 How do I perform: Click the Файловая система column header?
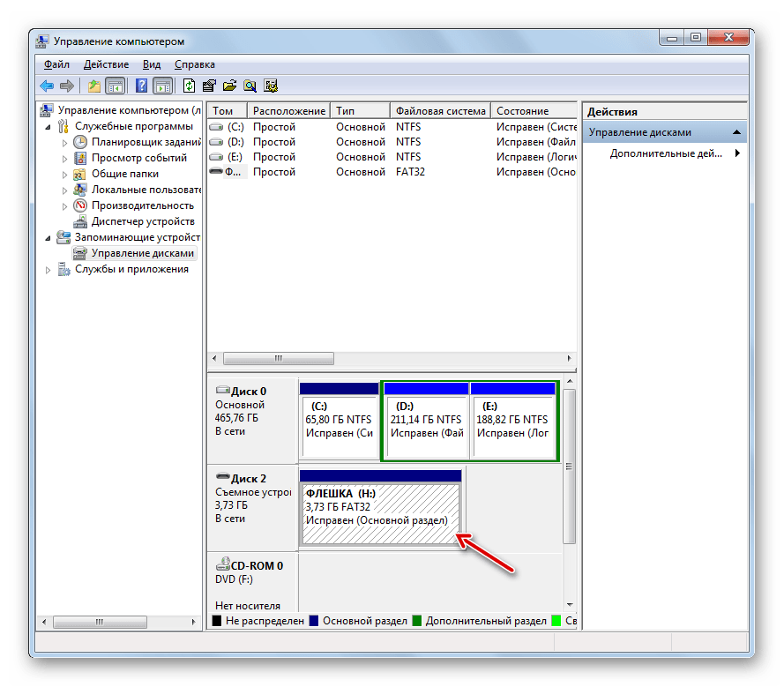[x=440, y=111]
